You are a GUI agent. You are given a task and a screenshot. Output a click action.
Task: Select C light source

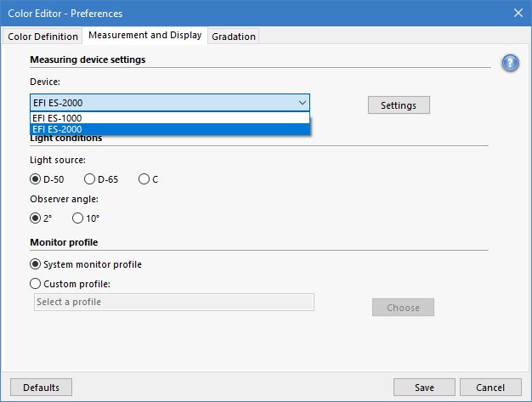(x=148, y=179)
